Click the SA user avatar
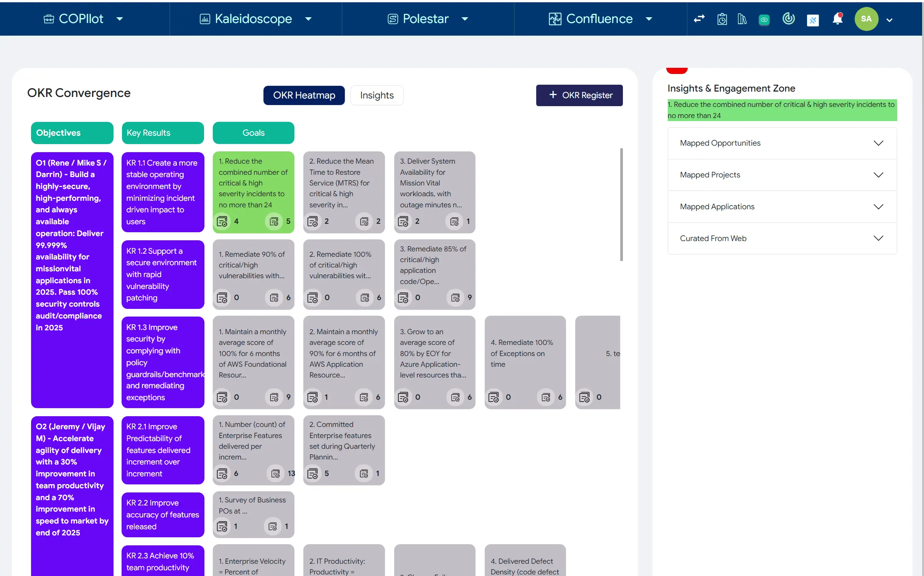 coord(866,19)
